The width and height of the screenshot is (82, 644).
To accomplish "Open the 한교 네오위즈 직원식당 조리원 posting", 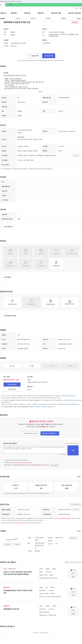I will [18, 592].
